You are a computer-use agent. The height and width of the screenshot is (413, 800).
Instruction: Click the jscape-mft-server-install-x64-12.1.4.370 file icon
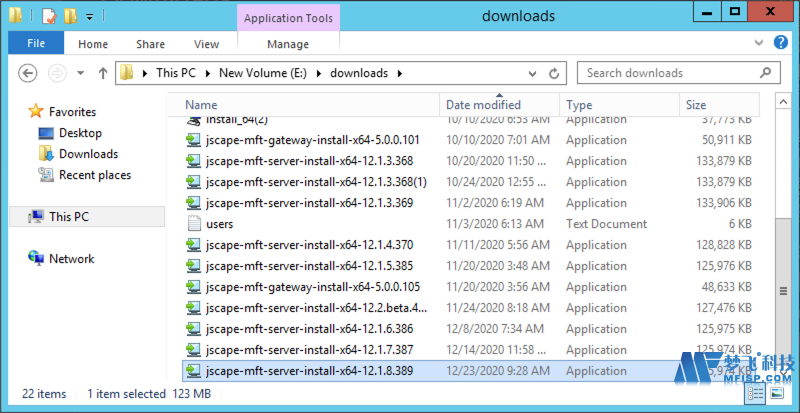193,245
